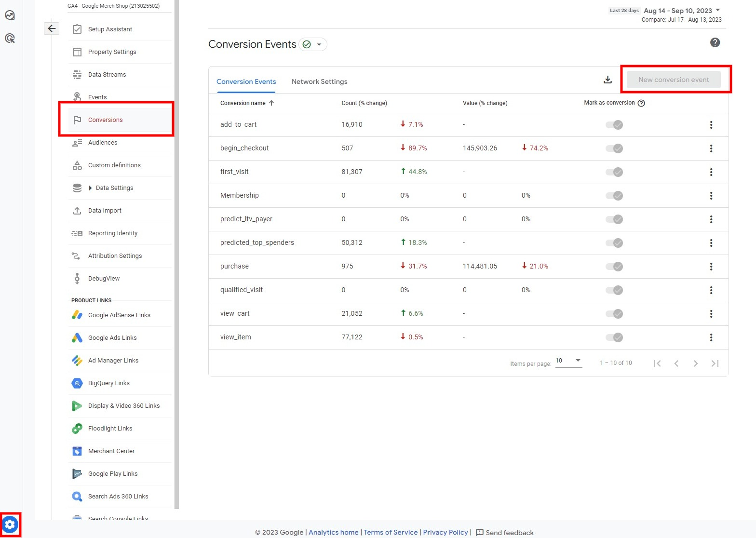The height and width of the screenshot is (538, 756).
Task: Toggle add_to_cart conversion switch
Action: [614, 125]
